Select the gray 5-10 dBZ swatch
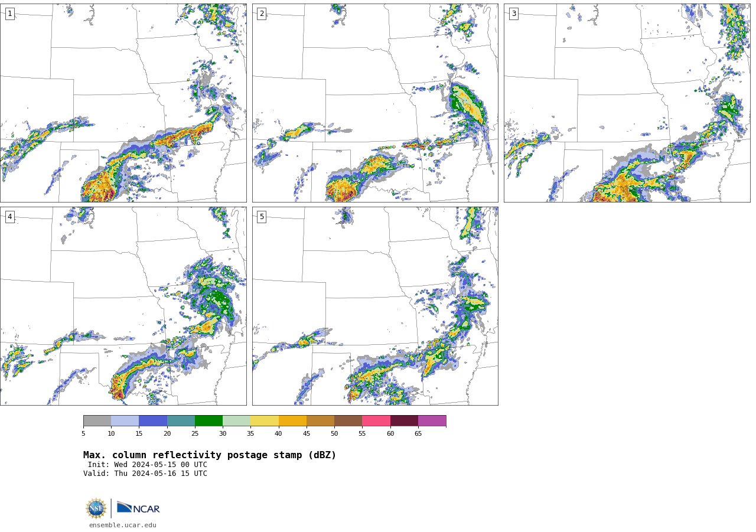The image size is (756, 532). click(x=97, y=420)
